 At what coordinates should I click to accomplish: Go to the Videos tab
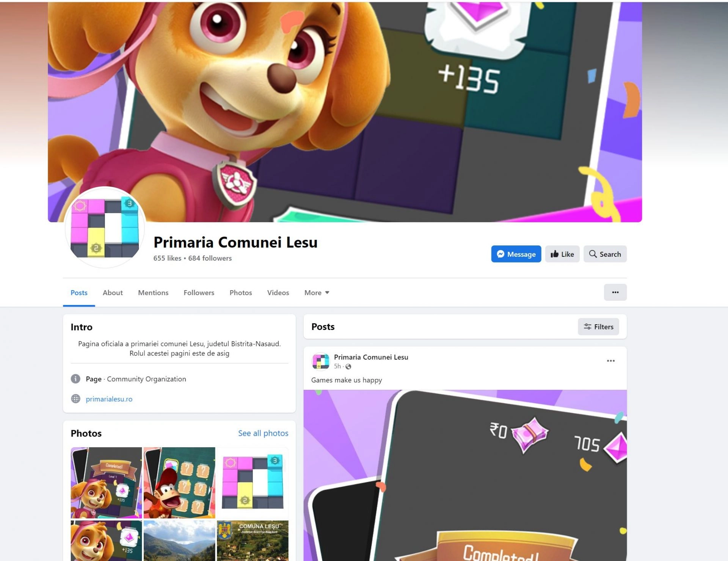click(x=278, y=293)
